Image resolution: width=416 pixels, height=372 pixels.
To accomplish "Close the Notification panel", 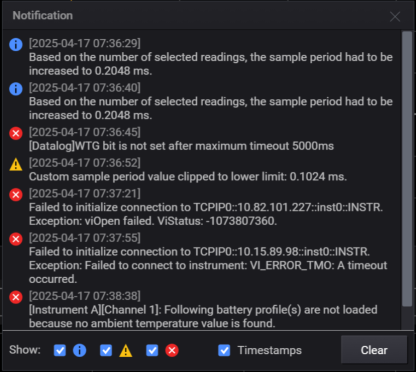I will pos(395,16).
